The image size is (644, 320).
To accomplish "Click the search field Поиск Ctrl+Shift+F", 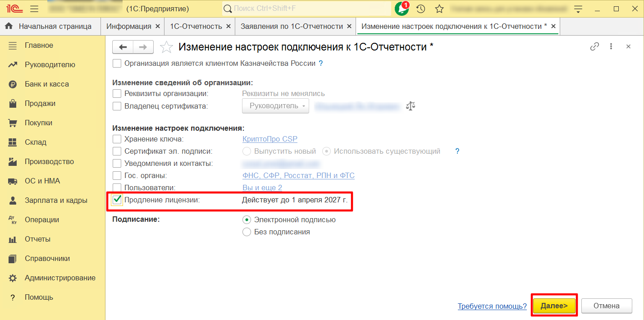I will coord(307,9).
